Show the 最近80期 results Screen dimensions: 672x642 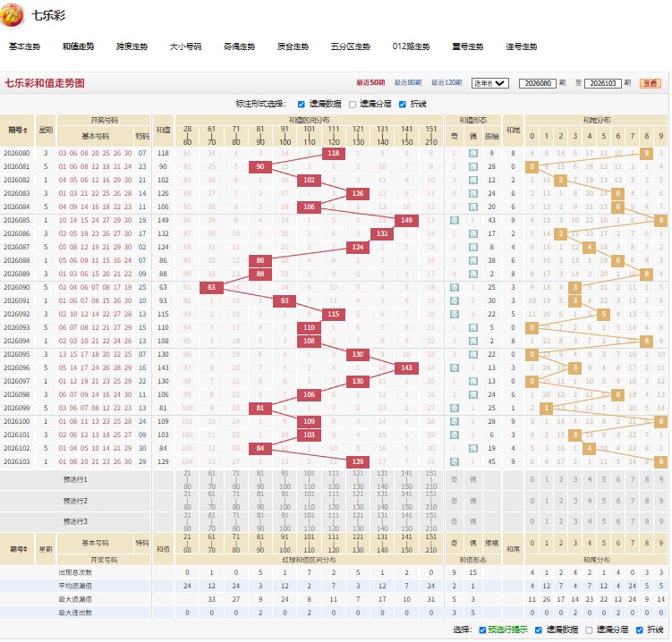point(408,82)
